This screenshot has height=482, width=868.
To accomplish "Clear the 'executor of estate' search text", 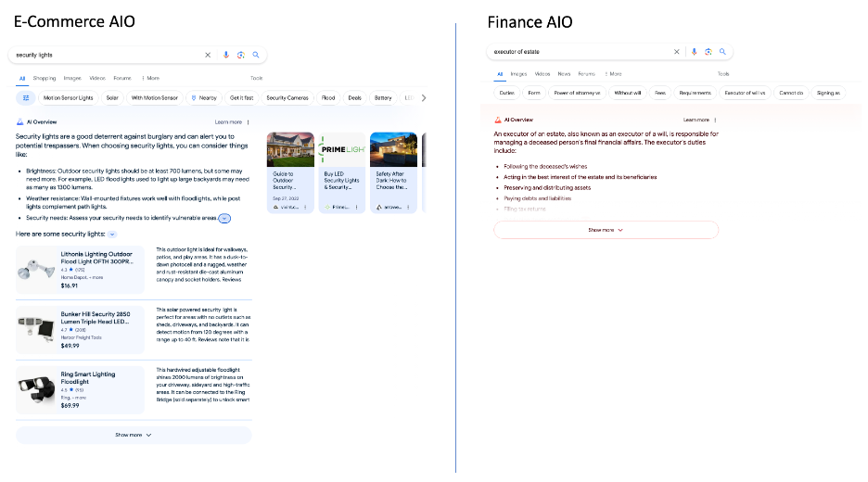I will [x=677, y=52].
